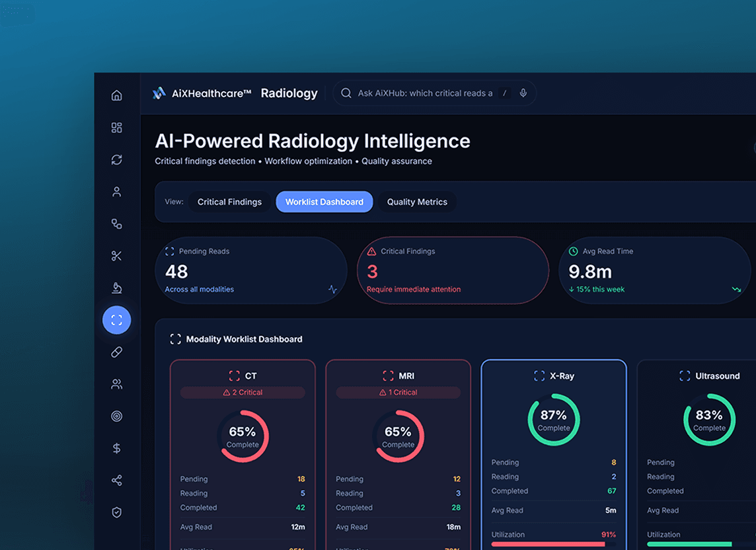Click the refresh sync arrows sidebar icon

tap(117, 160)
